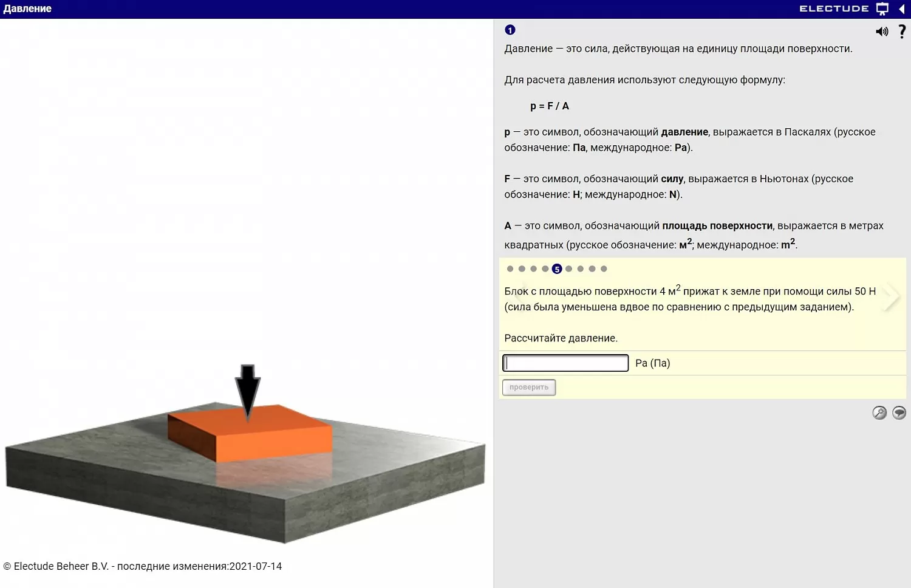Select the active step 5 marker
The width and height of the screenshot is (911, 588).
[557, 269]
